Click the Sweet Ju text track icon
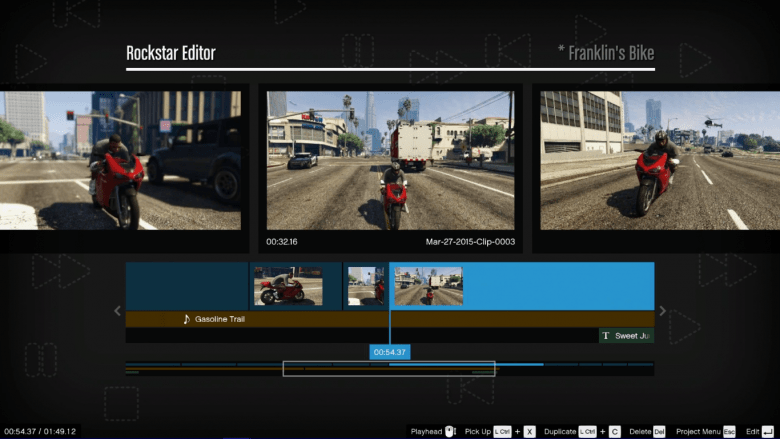Image resolution: width=780 pixels, height=439 pixels. pyautogui.click(x=606, y=336)
